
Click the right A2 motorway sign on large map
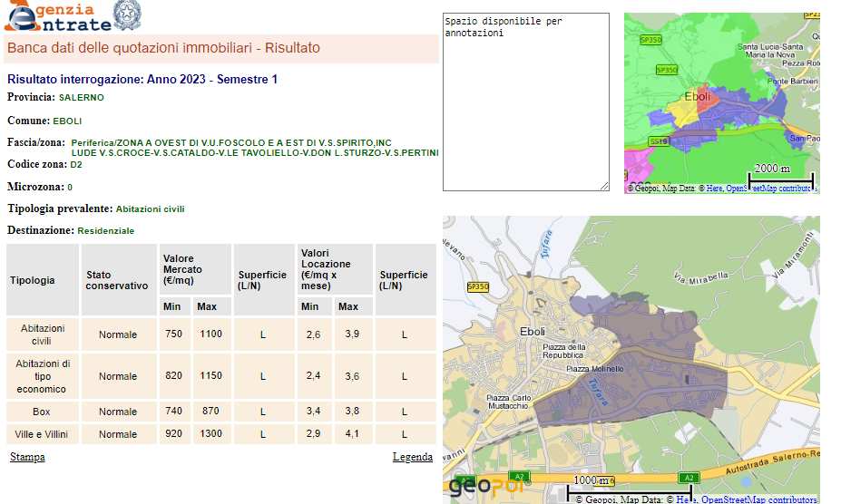coord(689,478)
